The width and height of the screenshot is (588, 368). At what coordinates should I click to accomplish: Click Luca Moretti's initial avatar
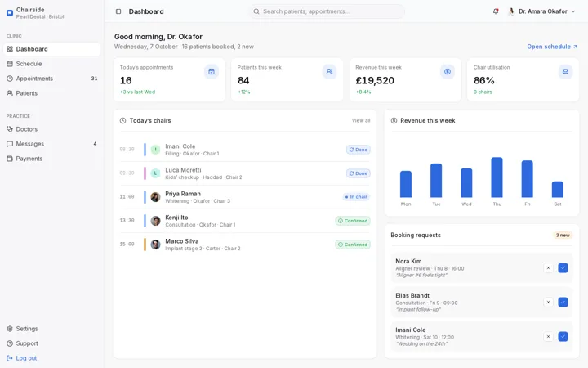[155, 173]
